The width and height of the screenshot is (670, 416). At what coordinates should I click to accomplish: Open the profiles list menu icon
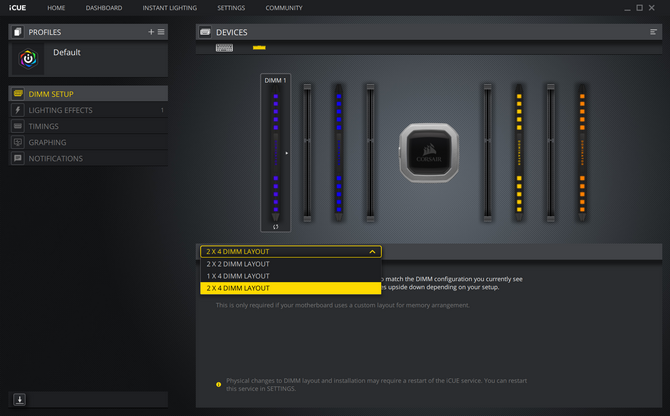(161, 32)
